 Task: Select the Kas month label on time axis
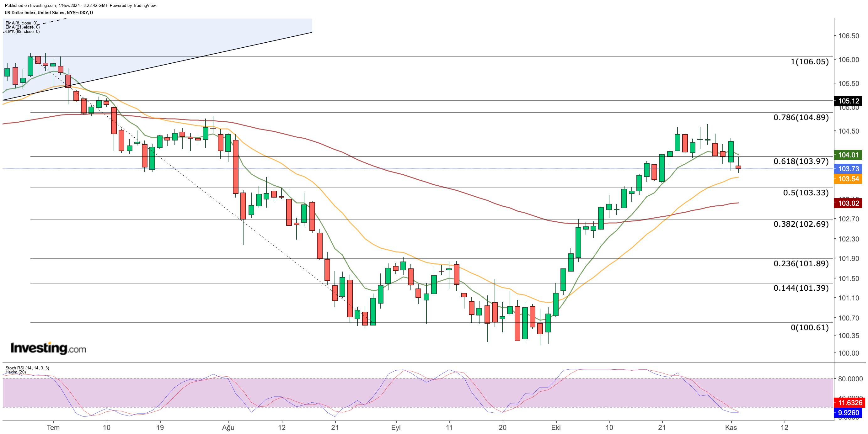[731, 428]
